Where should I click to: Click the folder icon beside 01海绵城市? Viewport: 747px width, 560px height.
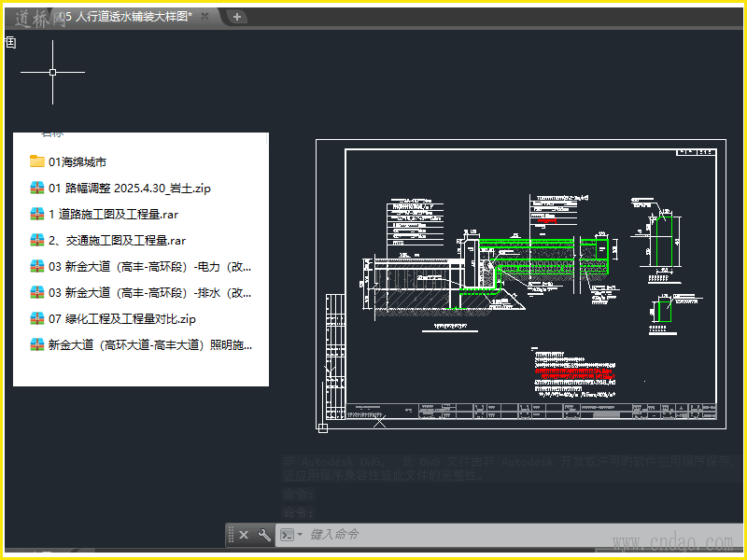tap(37, 161)
